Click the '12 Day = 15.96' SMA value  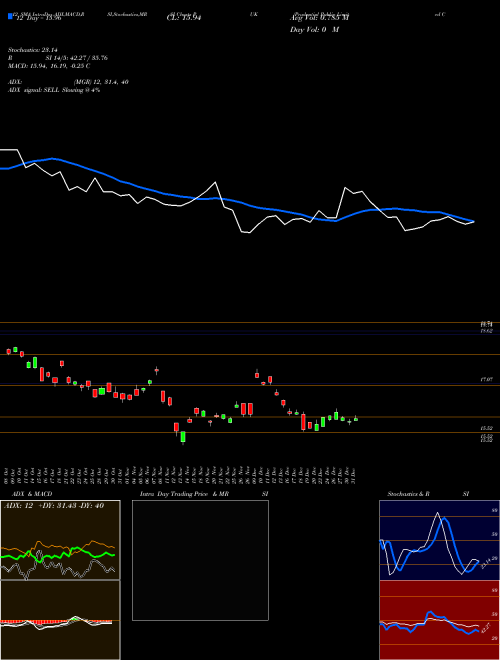[x=37, y=18]
